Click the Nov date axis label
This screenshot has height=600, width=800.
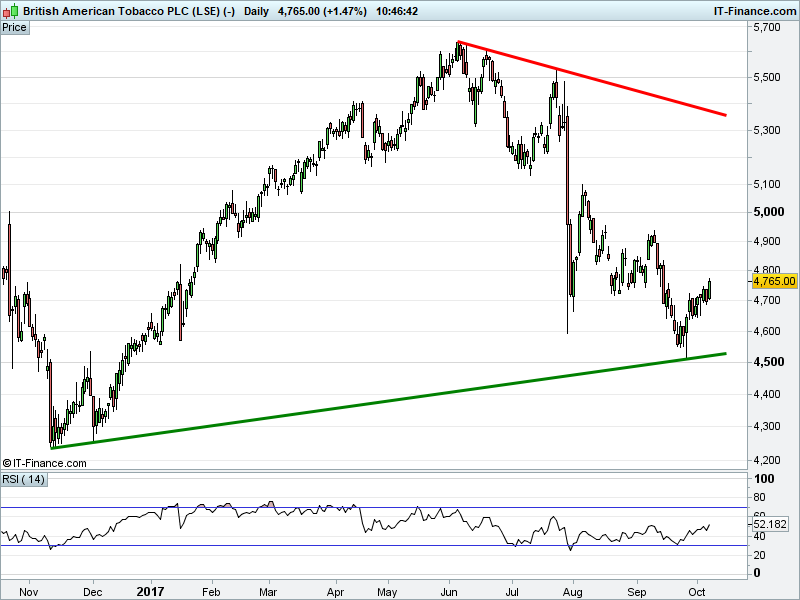pos(29,592)
